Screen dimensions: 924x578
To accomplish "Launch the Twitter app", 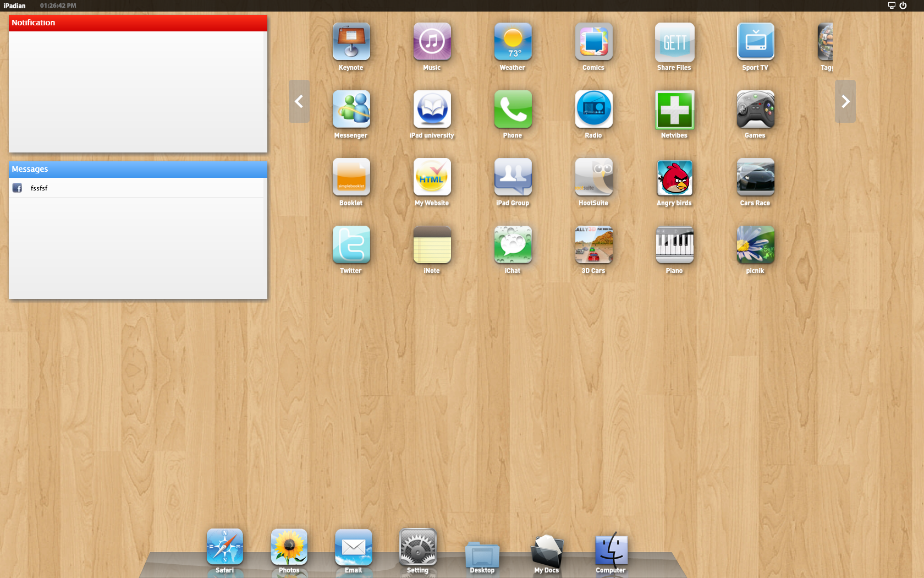I will tap(351, 245).
